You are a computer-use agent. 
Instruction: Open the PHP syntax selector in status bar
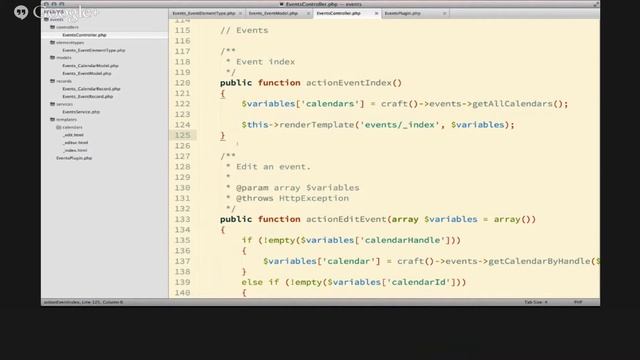click(x=578, y=302)
